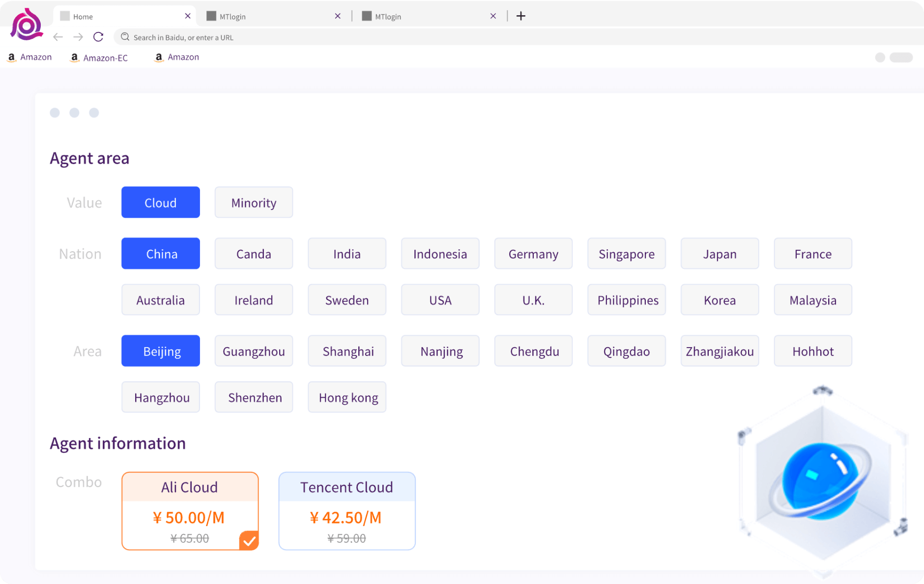Image resolution: width=924 pixels, height=584 pixels.
Task: Click the MTlogin browser logo icon
Action: pyautogui.click(x=27, y=24)
